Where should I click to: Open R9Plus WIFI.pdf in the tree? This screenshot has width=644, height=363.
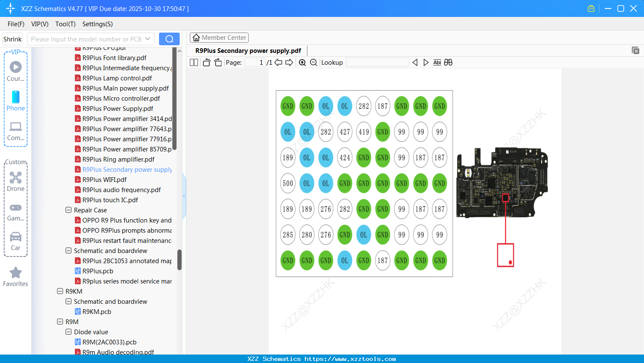click(104, 179)
